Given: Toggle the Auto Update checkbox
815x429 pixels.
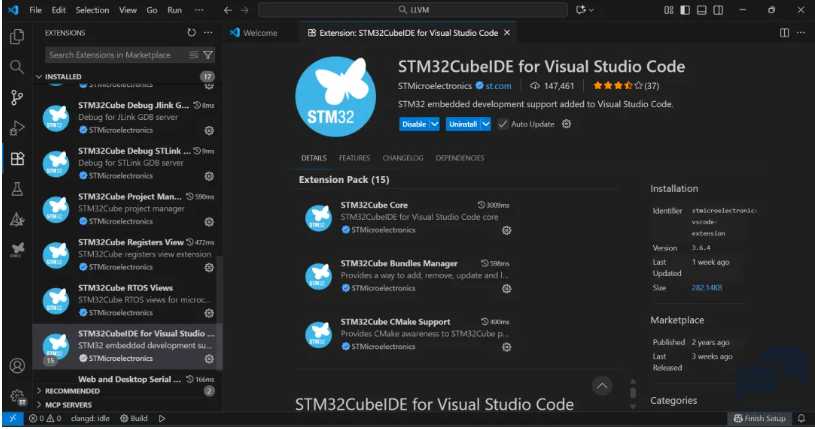Looking at the screenshot, I should click(x=503, y=124).
